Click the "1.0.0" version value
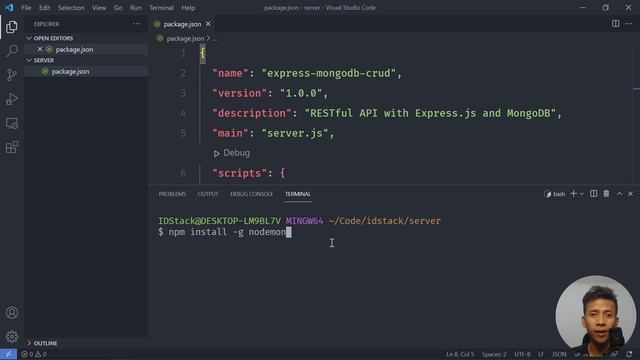 (301, 93)
